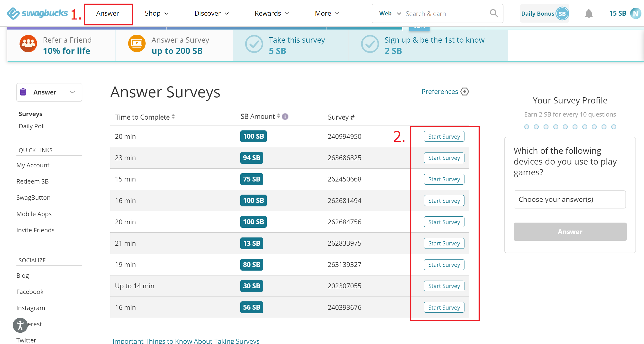Expand the sidebar Answer dropdown chevron

click(72, 92)
